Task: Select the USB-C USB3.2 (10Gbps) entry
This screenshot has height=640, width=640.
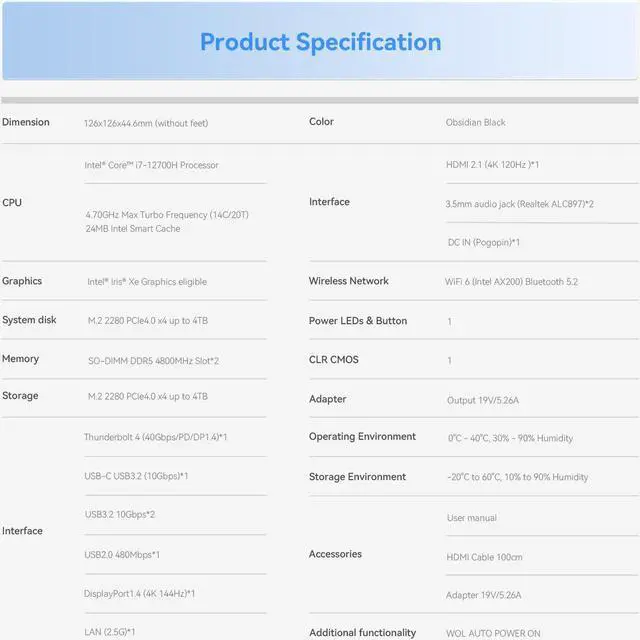Action: coord(136,476)
